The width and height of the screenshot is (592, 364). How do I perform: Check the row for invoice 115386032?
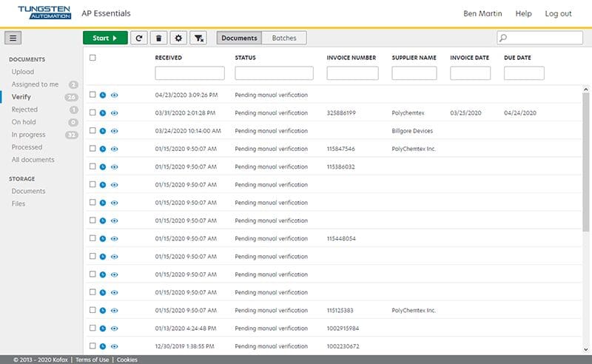pos(92,166)
